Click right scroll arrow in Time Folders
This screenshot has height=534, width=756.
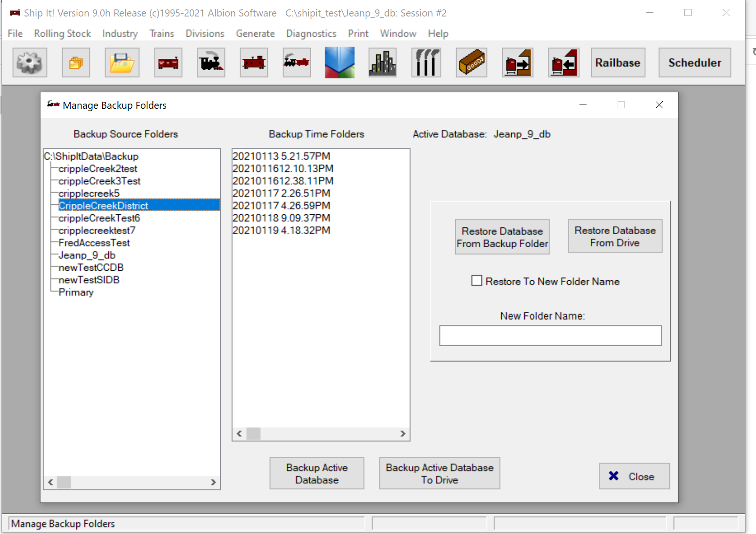[x=403, y=434]
